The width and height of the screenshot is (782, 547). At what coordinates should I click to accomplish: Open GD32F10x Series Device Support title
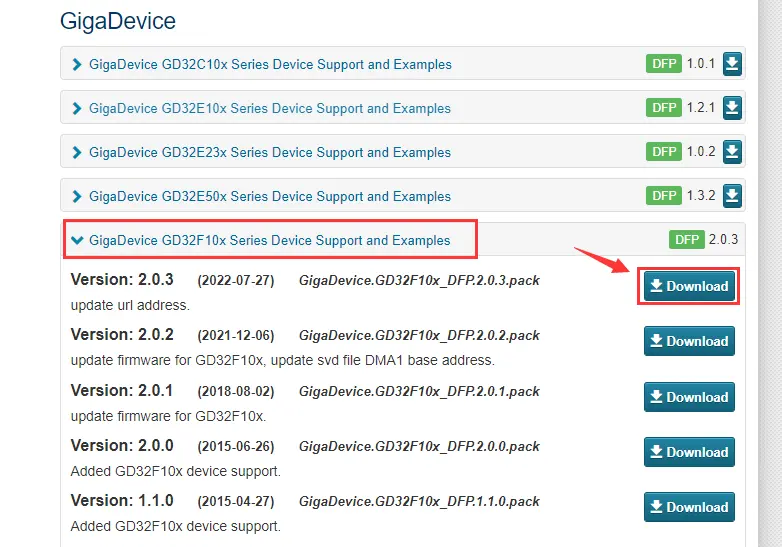[269, 240]
